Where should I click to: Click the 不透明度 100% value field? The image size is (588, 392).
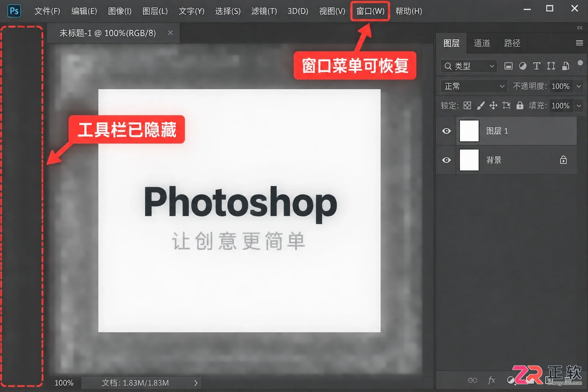(561, 86)
